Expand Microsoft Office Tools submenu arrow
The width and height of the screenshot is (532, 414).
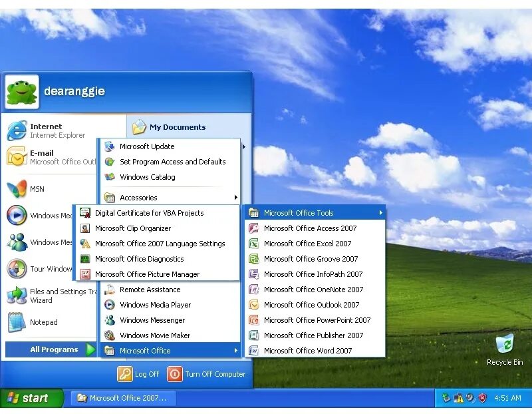click(380, 213)
